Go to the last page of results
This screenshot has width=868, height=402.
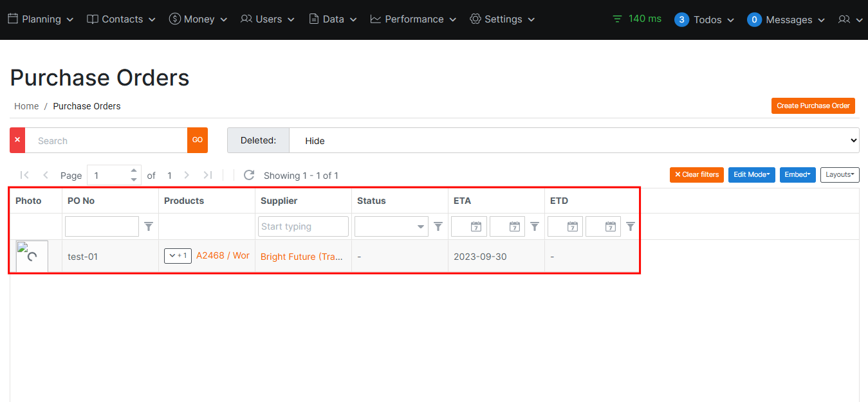[207, 175]
